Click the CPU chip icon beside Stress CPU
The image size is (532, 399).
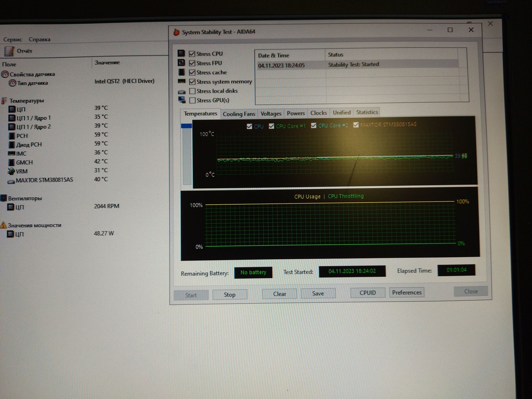[x=181, y=53]
